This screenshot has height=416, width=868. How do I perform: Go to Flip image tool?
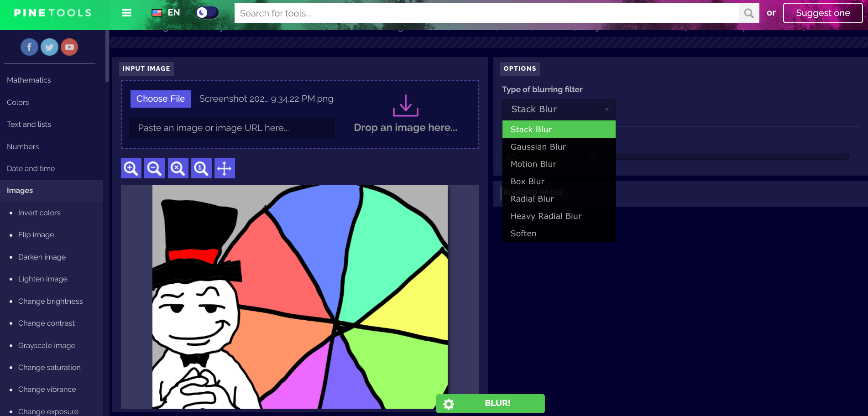tap(36, 234)
